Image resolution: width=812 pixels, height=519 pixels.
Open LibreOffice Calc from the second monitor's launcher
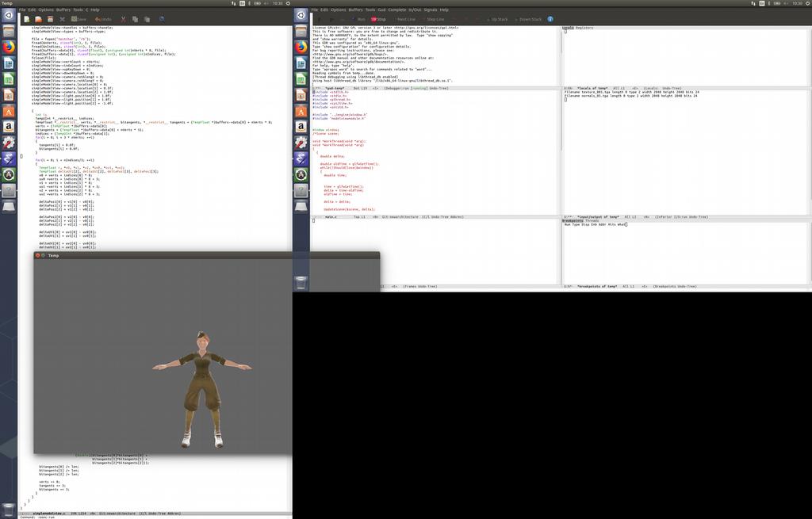pyautogui.click(x=301, y=79)
